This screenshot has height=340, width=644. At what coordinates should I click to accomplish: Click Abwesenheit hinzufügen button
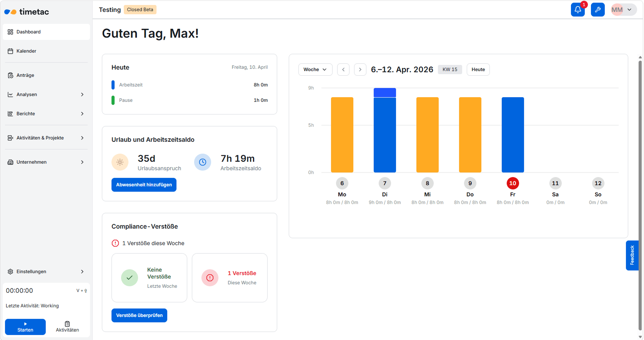point(144,185)
